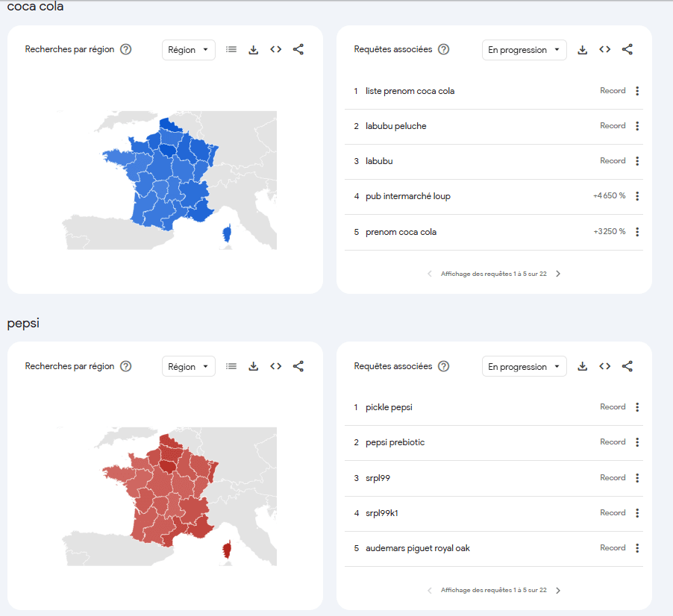This screenshot has height=616, width=673.
Task: Embed coca cola related queries widget
Action: 605,49
